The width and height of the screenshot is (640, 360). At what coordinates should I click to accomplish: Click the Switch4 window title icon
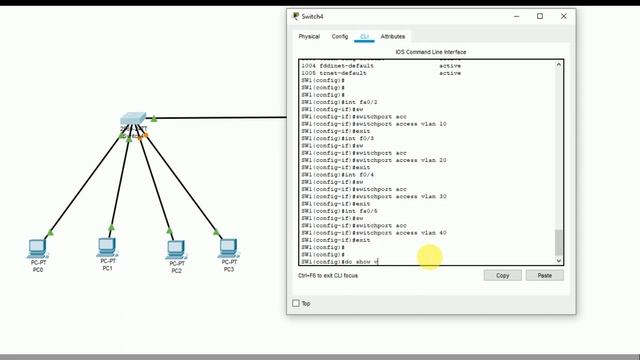[x=296, y=16]
